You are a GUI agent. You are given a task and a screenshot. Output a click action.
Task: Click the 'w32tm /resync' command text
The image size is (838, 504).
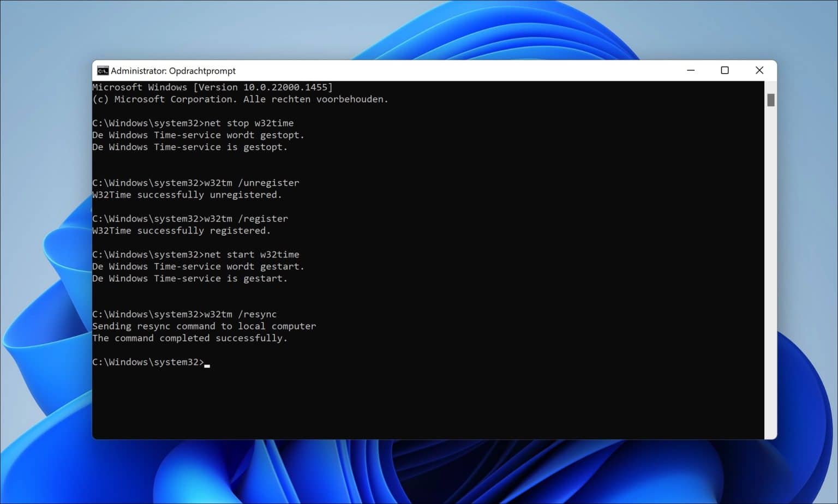coord(240,314)
